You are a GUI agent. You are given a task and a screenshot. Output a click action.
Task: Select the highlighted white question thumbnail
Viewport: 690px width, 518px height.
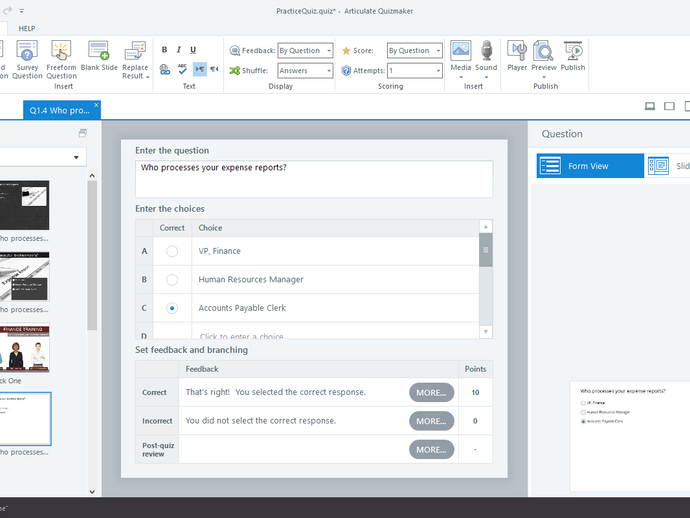click(25, 419)
